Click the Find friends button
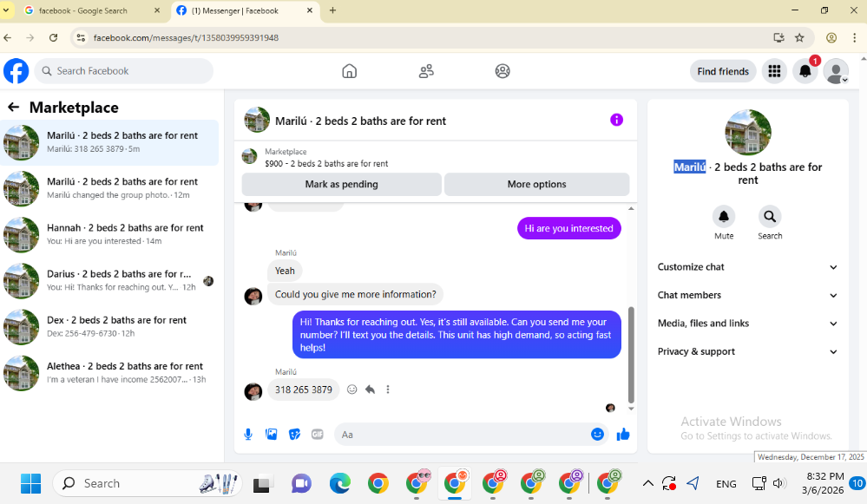This screenshot has height=504, width=867. (723, 71)
